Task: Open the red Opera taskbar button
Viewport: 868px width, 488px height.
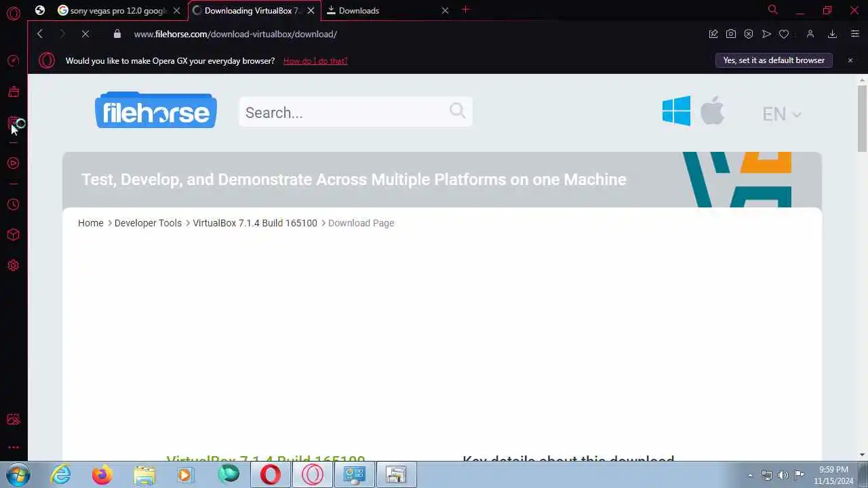Action: click(x=271, y=474)
